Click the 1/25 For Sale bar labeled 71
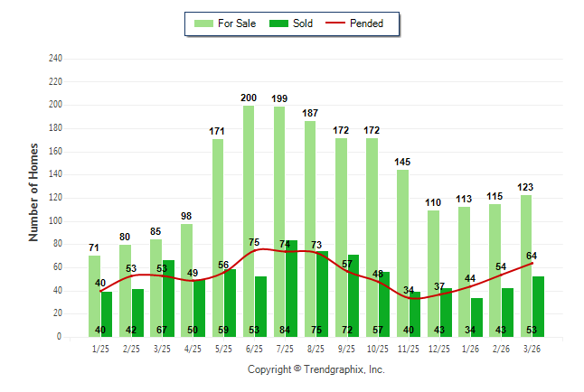 pyautogui.click(x=94, y=295)
